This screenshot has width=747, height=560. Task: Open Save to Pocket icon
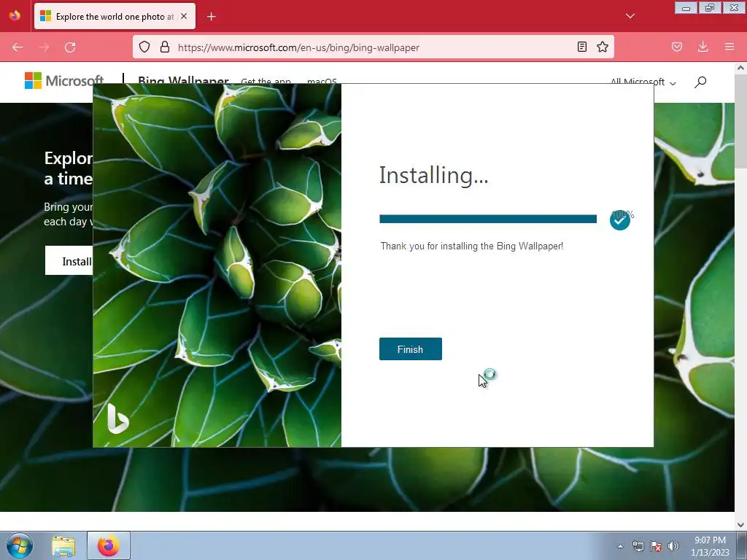(x=676, y=47)
